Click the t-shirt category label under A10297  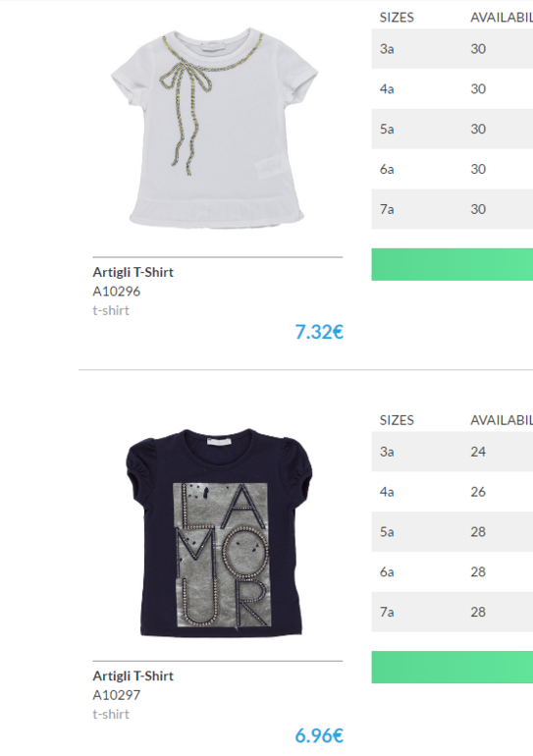click(111, 714)
